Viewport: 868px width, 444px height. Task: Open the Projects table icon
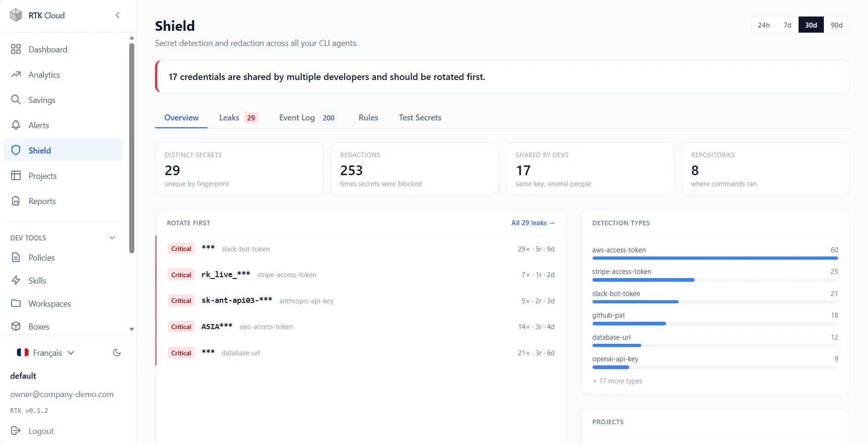[x=16, y=176]
